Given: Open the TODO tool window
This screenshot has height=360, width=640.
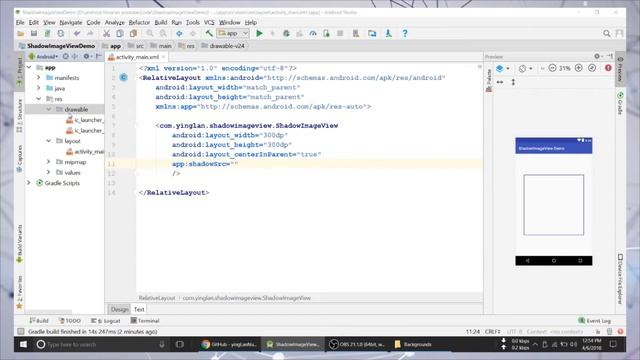Looking at the screenshot, I should tap(69, 321).
